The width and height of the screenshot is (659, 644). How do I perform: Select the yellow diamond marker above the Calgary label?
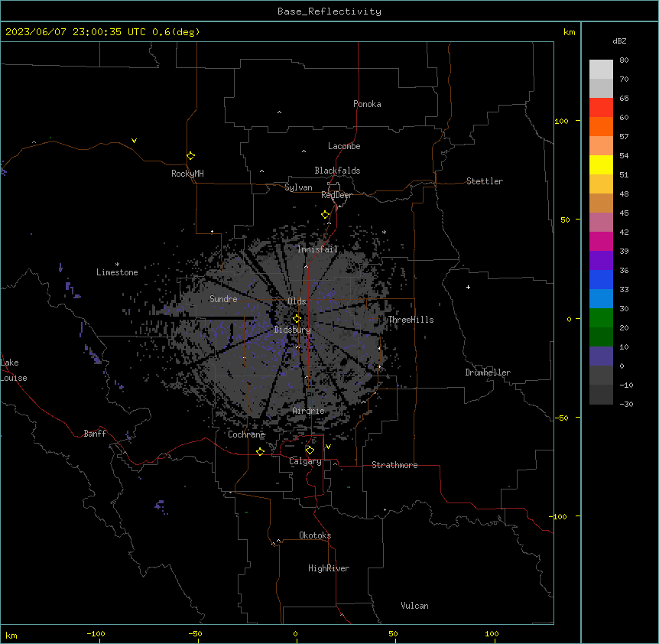pos(310,450)
